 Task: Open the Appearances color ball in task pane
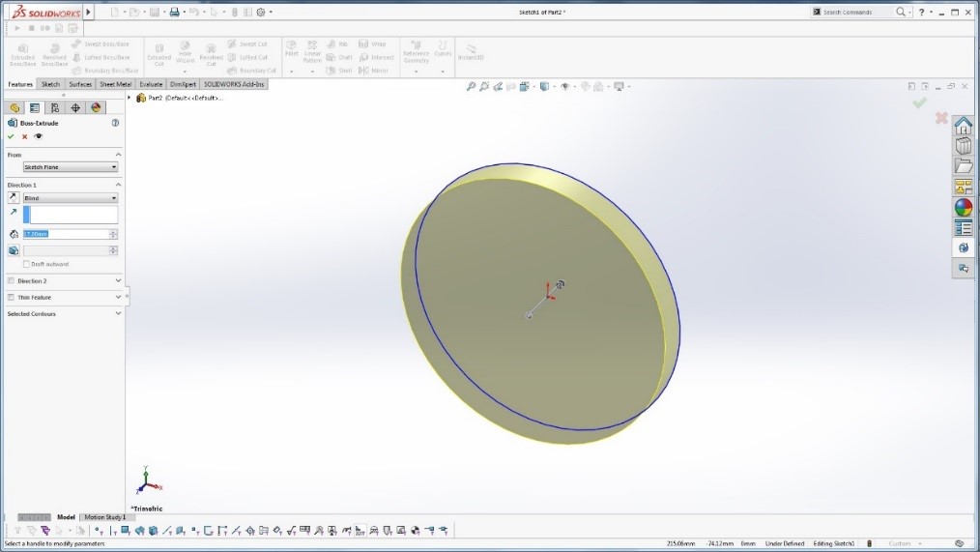(963, 208)
